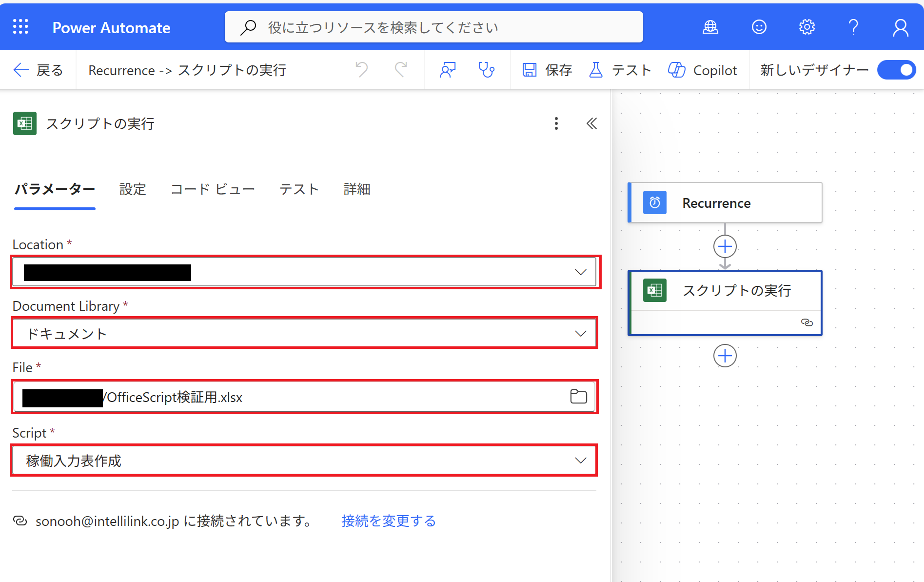This screenshot has width=924, height=582.
Task: Open the send feedback person icon
Action: [448, 70]
